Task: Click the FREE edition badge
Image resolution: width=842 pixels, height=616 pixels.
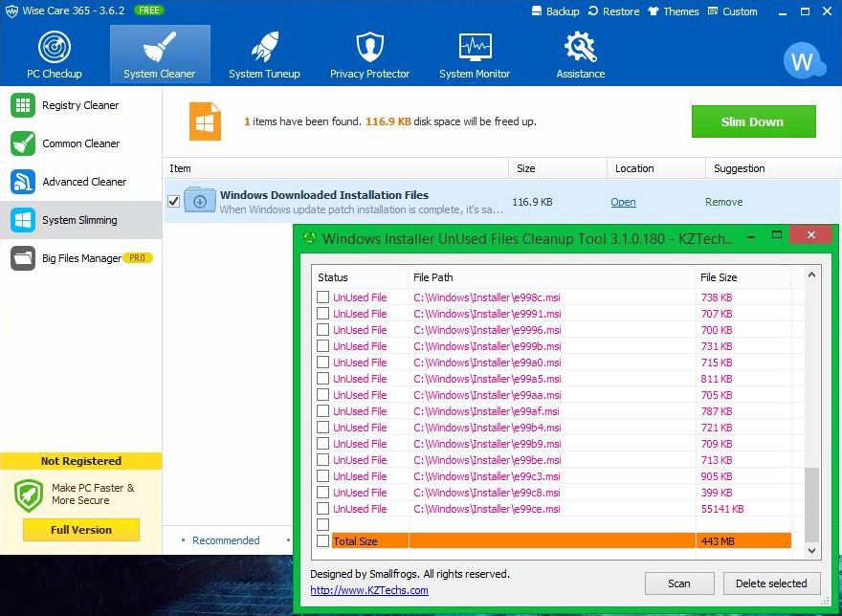Action: point(148,11)
